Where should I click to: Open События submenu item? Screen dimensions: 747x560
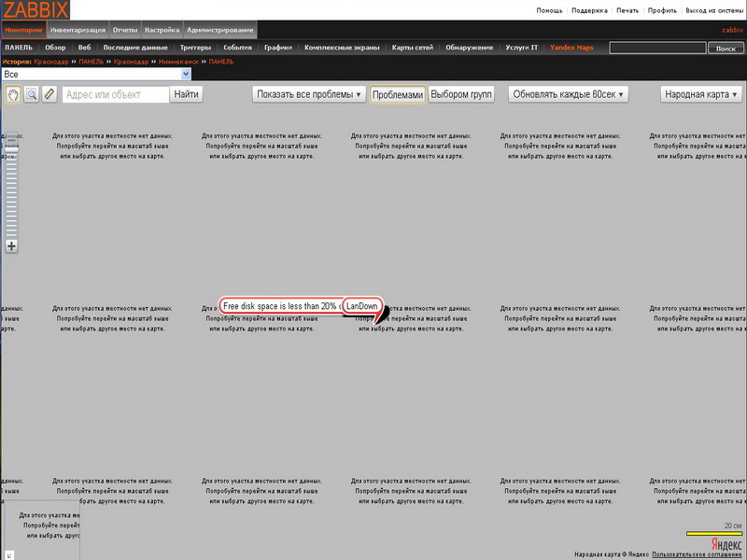coord(237,48)
